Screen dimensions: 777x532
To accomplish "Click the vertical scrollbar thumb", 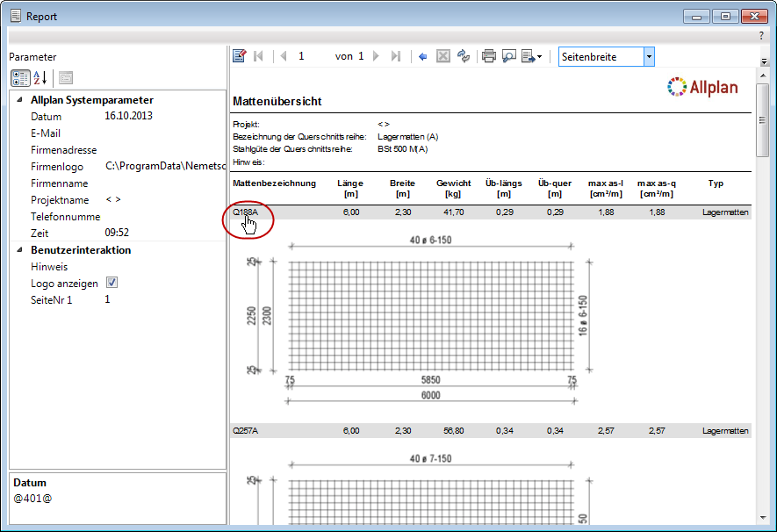I will pos(763,120).
